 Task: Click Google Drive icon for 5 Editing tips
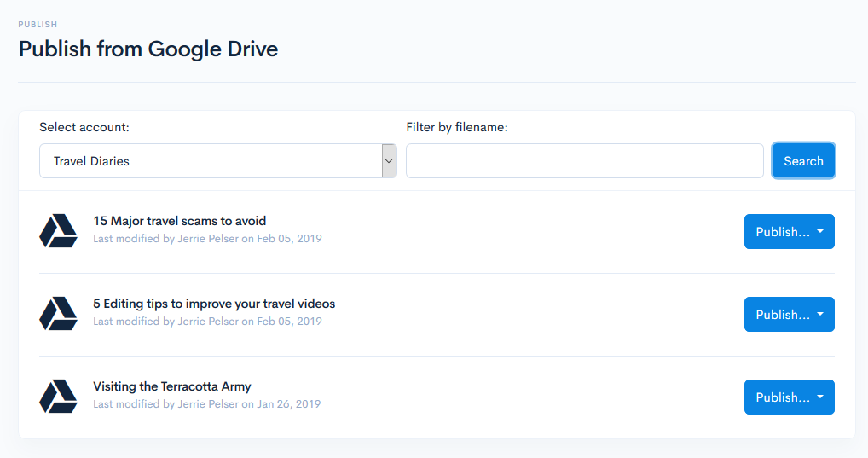(x=58, y=314)
